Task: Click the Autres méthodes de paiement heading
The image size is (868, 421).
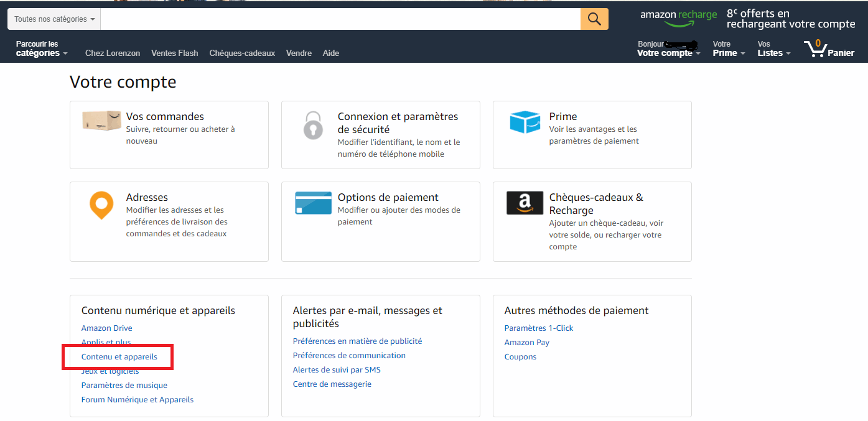Action: click(x=576, y=310)
